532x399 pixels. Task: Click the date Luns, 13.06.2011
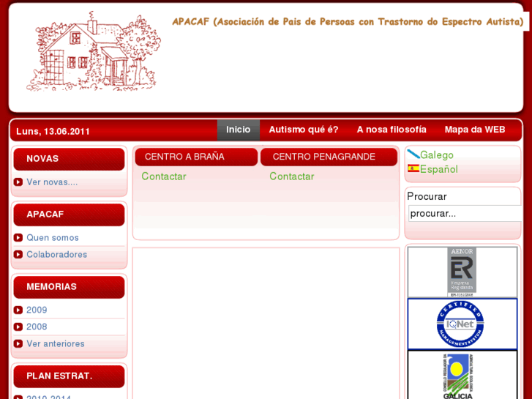coord(53,132)
